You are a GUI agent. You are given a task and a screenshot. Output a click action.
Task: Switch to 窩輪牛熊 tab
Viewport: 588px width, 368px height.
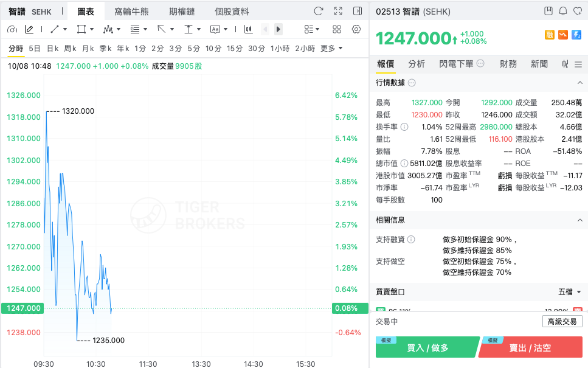coord(131,12)
